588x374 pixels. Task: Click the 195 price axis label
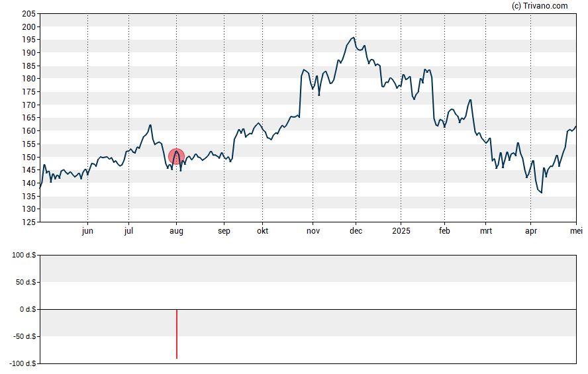[x=29, y=40]
